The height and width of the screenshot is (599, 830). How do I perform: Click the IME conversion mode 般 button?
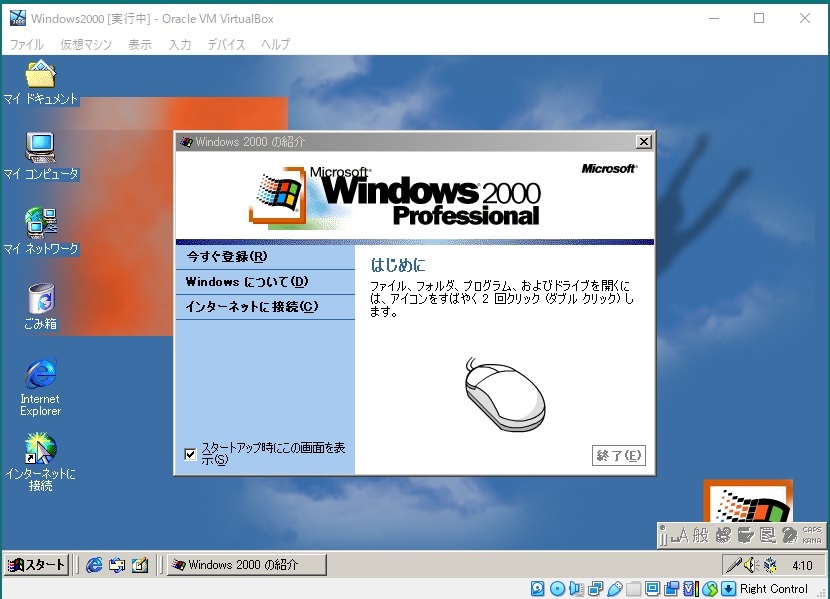pyautogui.click(x=700, y=535)
